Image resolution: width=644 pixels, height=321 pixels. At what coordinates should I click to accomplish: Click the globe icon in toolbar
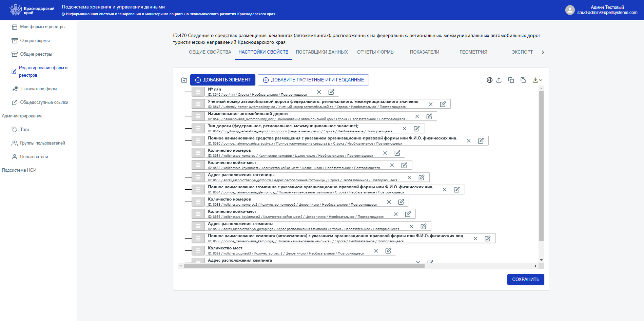click(x=489, y=80)
